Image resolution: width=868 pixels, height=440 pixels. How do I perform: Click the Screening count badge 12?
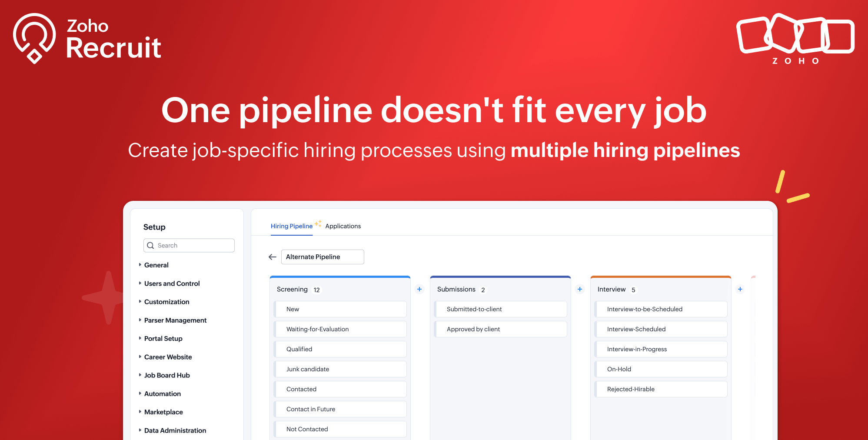click(317, 290)
